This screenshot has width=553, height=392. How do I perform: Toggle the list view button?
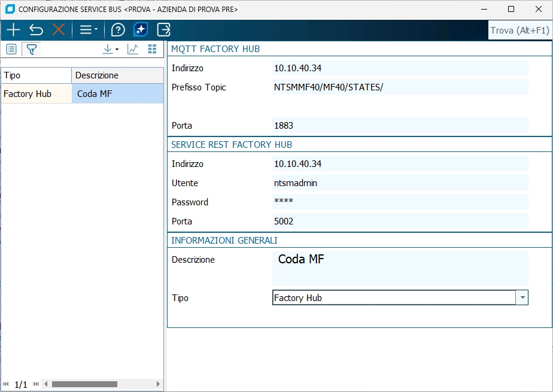pyautogui.click(x=11, y=49)
